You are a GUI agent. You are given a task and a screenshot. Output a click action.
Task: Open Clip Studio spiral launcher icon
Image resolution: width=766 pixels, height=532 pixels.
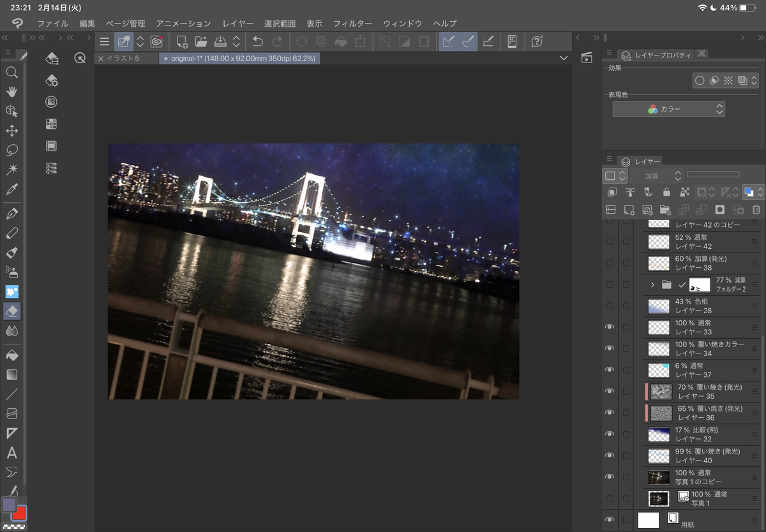157,41
